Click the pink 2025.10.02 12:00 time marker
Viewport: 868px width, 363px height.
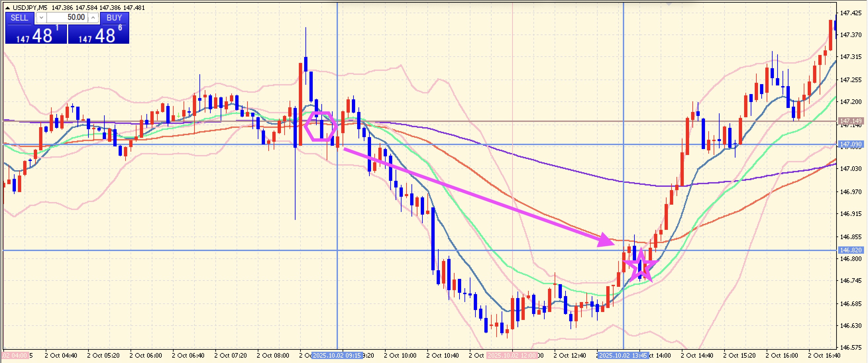click(x=512, y=356)
